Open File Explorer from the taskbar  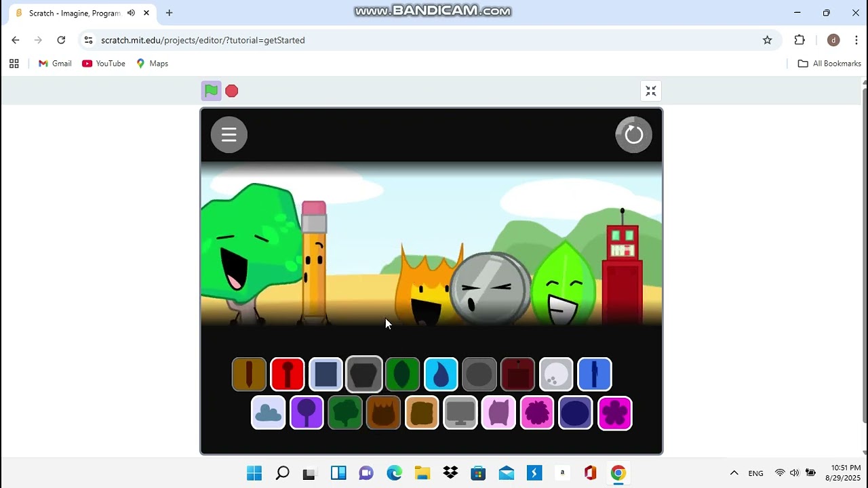(x=422, y=473)
